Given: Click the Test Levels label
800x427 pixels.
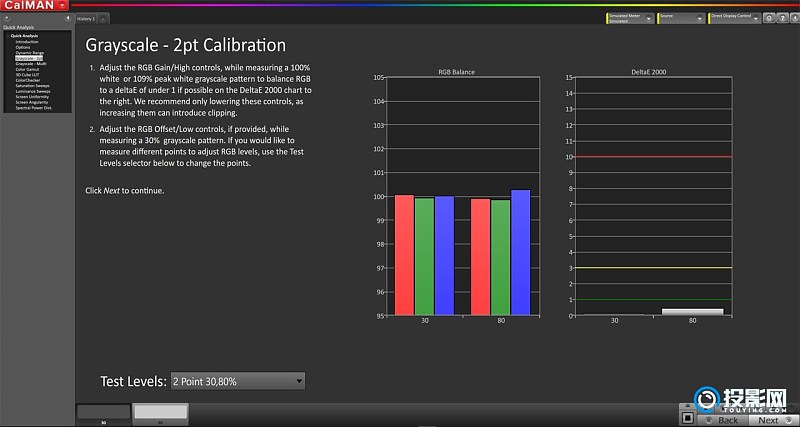Looking at the screenshot, I should pos(134,382).
